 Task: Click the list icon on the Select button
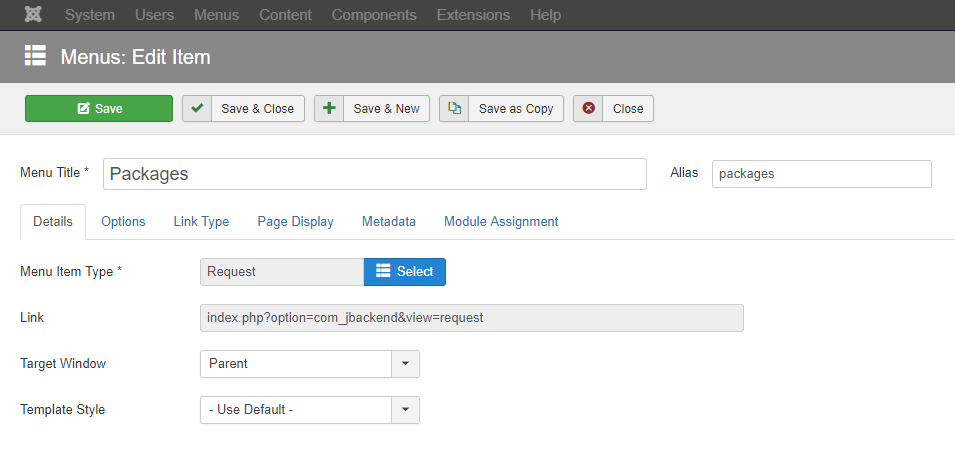(x=382, y=271)
